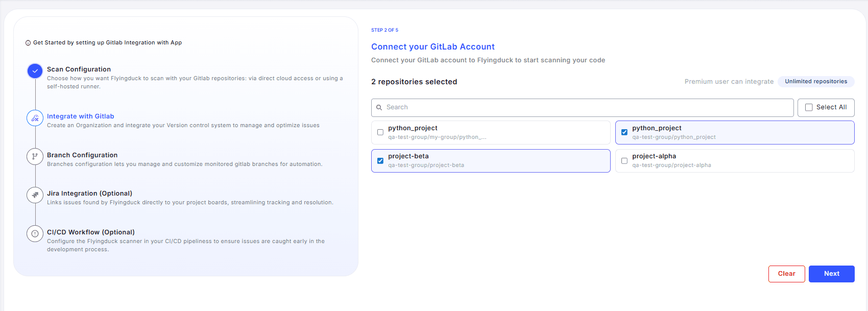Click the Unlimited repositories badge
Image resolution: width=868 pixels, height=311 pixels.
pos(815,82)
